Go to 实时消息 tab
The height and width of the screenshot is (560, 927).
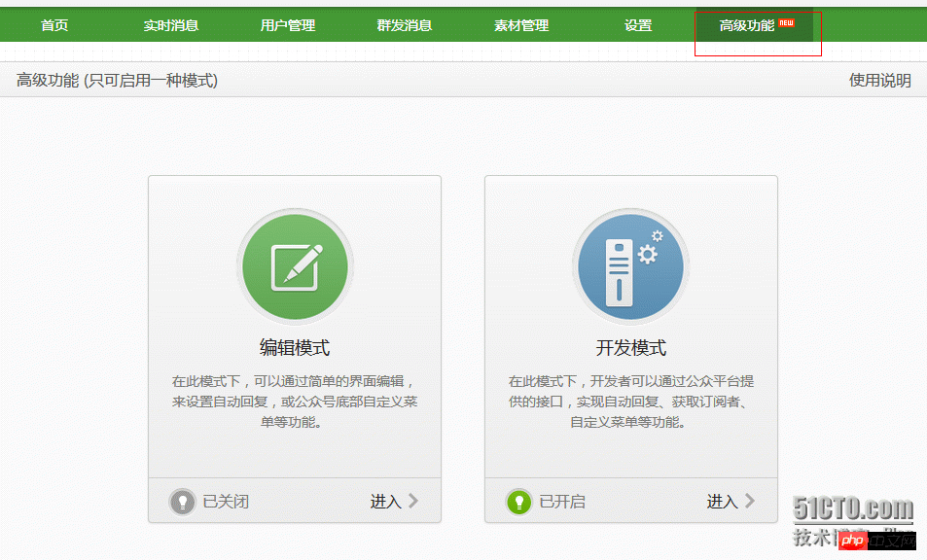point(171,25)
